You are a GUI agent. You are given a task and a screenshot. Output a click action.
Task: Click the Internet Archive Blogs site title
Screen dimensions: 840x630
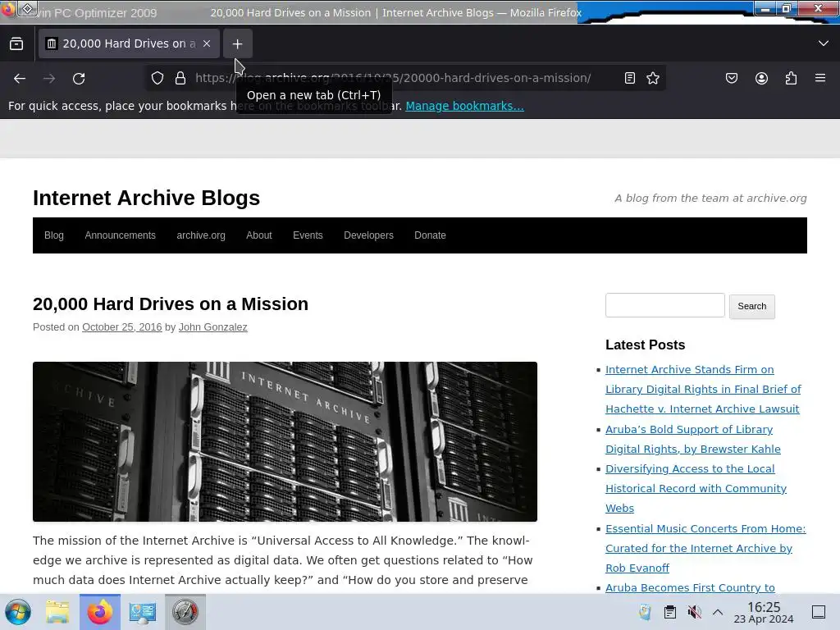[146, 198]
